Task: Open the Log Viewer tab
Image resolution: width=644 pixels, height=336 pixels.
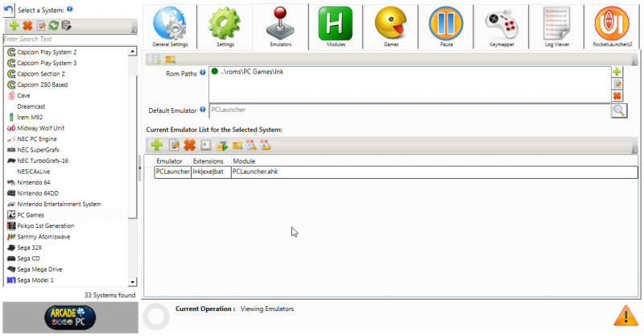Action: pos(556,27)
